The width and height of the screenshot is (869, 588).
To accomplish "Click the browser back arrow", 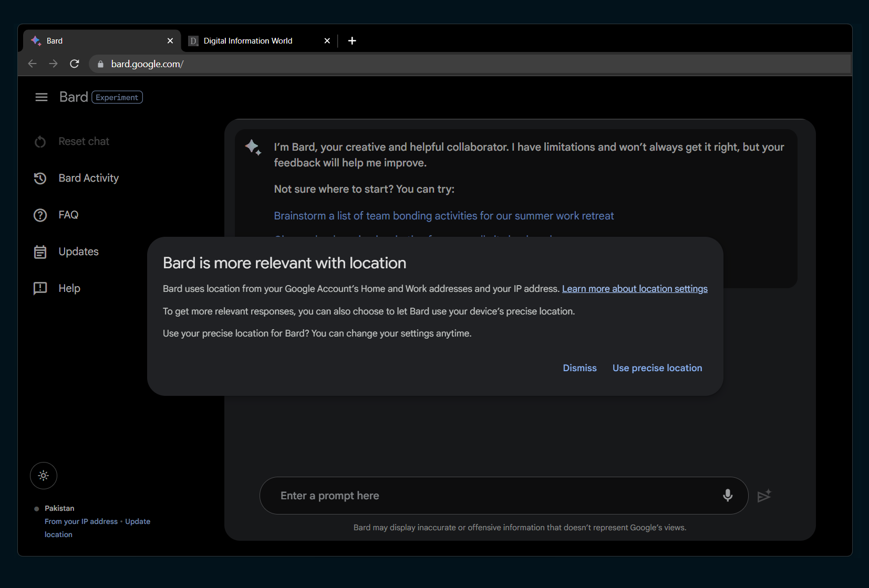I will coord(32,64).
